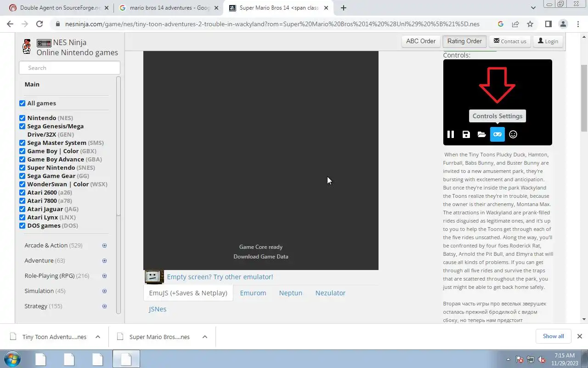The image size is (588, 368).
Task: Click the taskbar volume icon
Action: click(542, 360)
